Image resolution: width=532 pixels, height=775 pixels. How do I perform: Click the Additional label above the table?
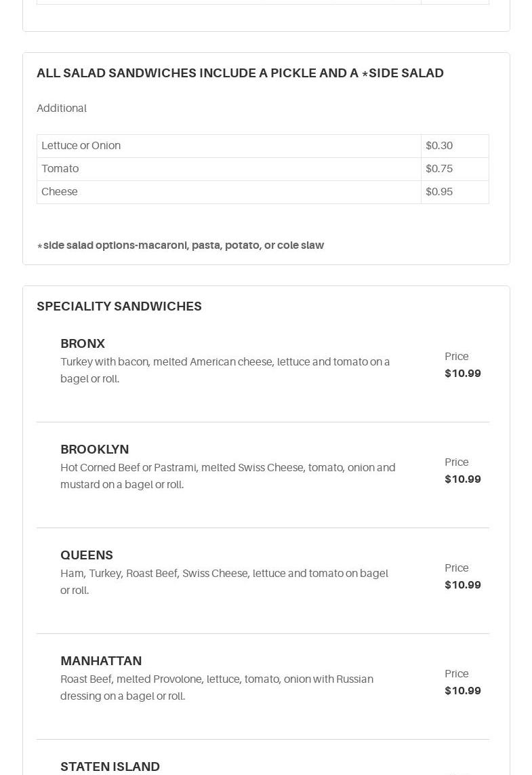point(62,108)
